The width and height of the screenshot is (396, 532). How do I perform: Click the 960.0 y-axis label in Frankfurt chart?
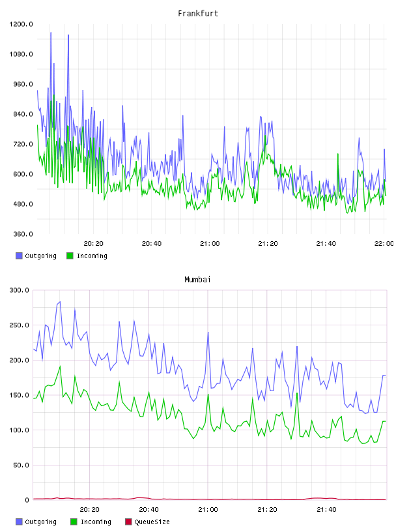tap(23, 84)
